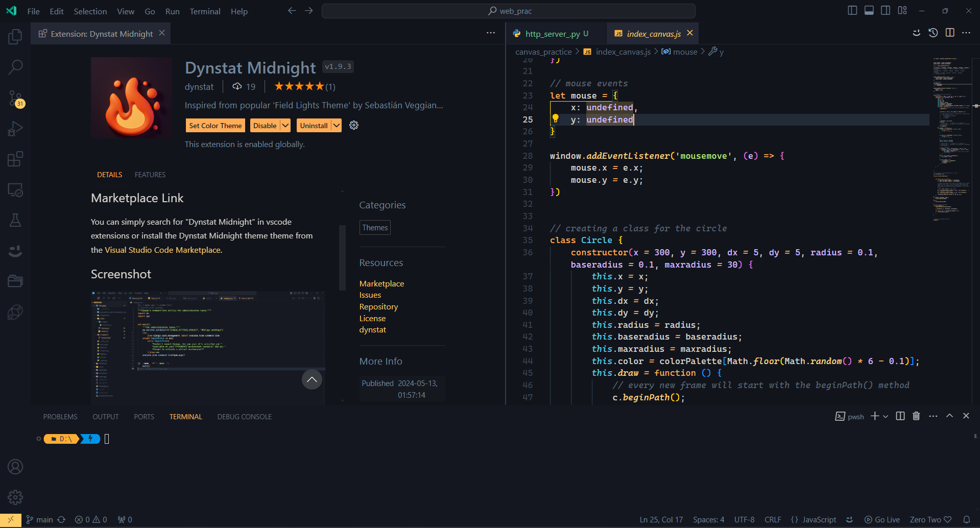This screenshot has height=528, width=980.
Task: Go back with the navigation left arrow
Action: click(292, 11)
